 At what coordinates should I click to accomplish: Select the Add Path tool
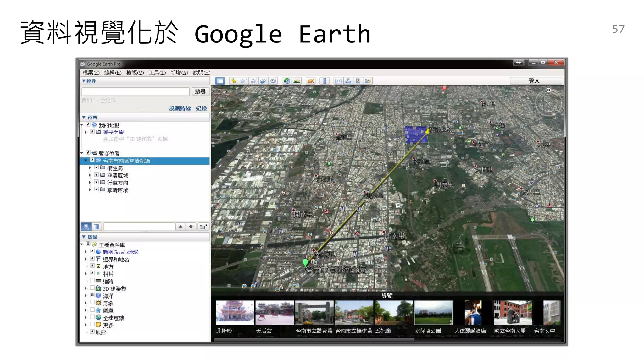point(253,81)
